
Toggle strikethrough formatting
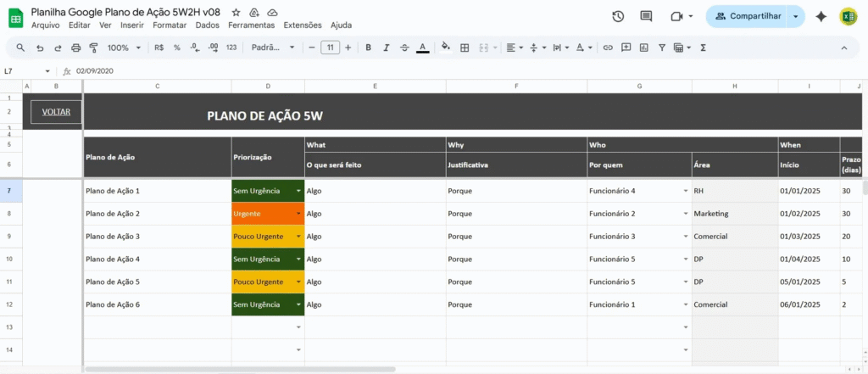click(404, 47)
